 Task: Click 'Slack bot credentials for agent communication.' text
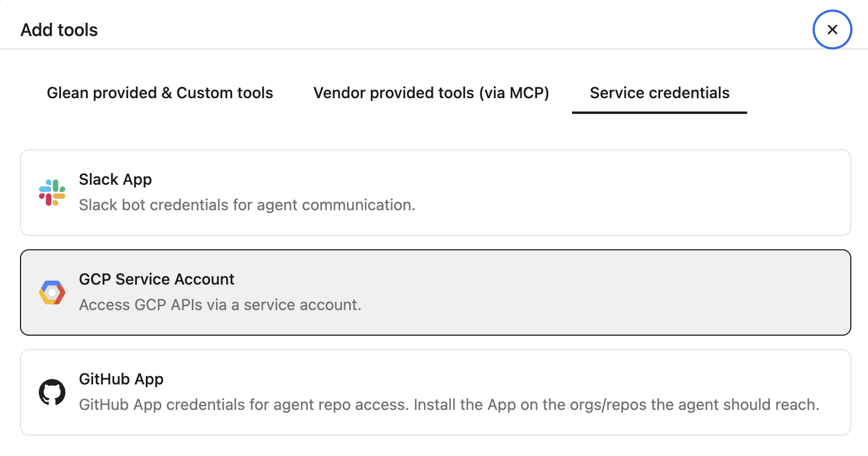click(x=247, y=205)
